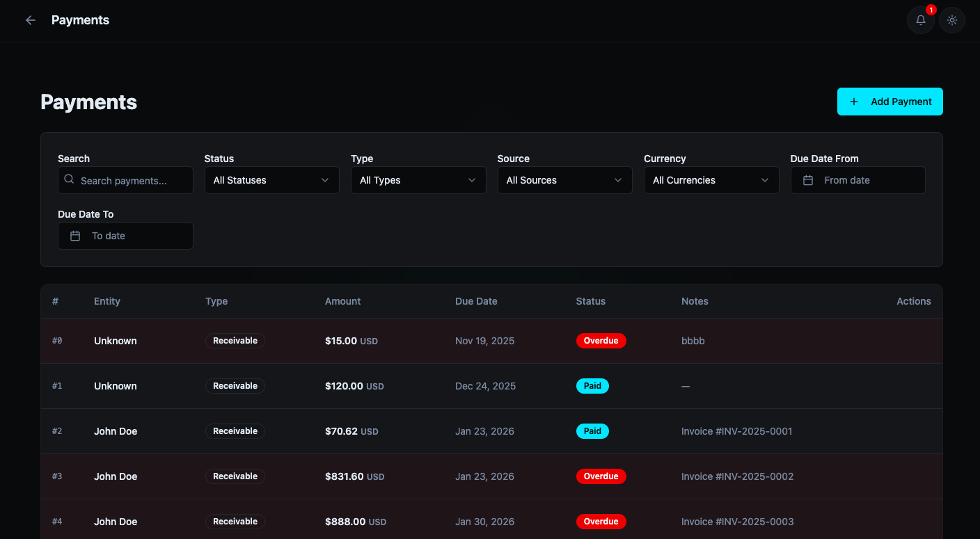Click the Paid badge in row #2
980x539 pixels.
[x=592, y=431]
